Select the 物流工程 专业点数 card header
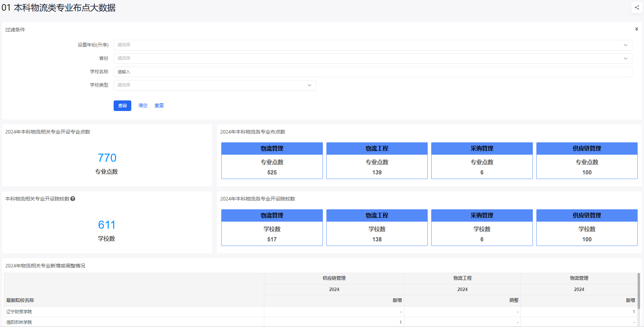 click(377, 149)
